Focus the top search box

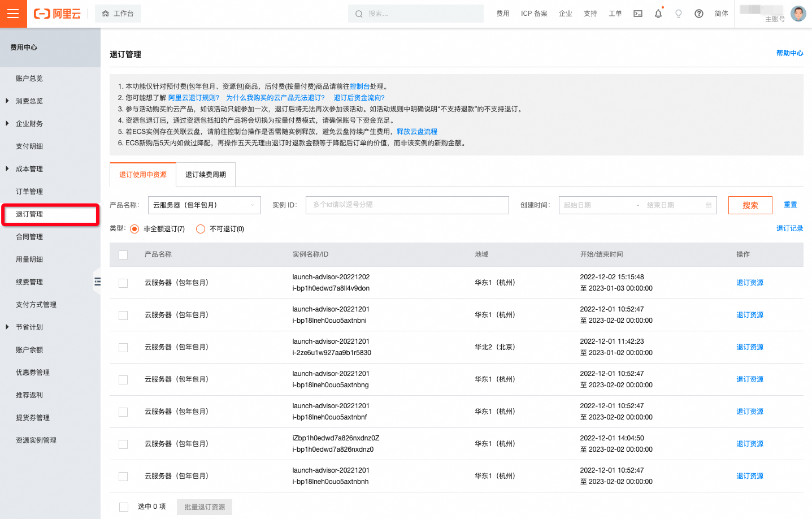[416, 14]
